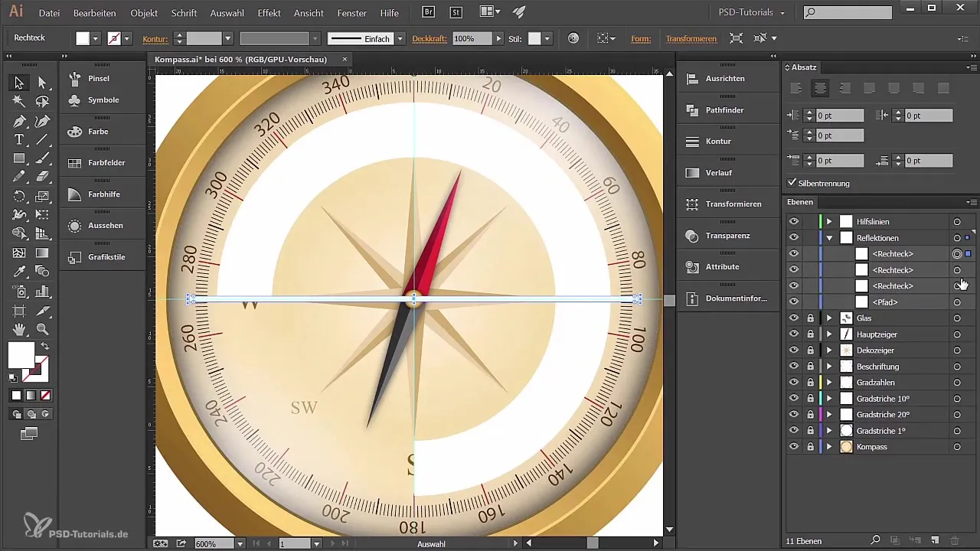This screenshot has height=551, width=980.
Task: Unlock the Beschriftung layer
Action: click(810, 366)
